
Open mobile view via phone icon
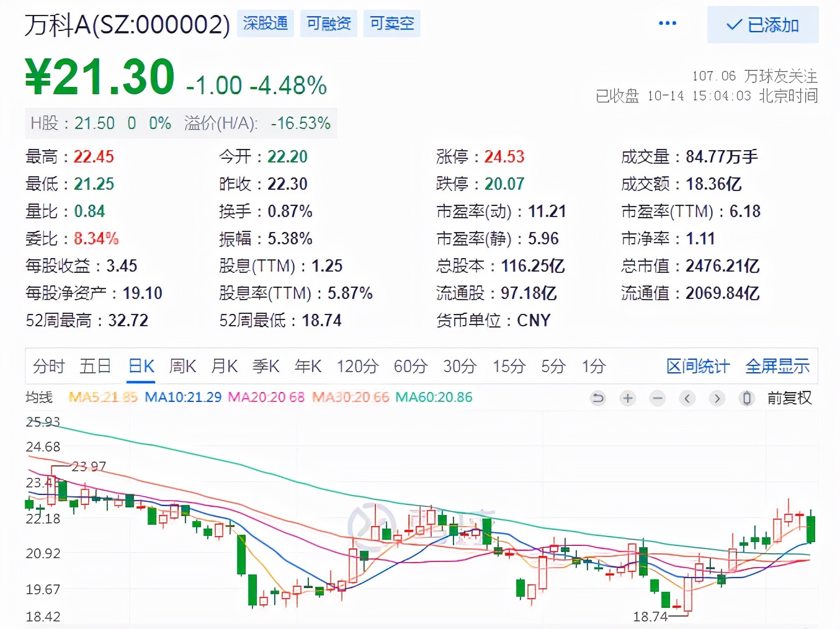click(746, 398)
